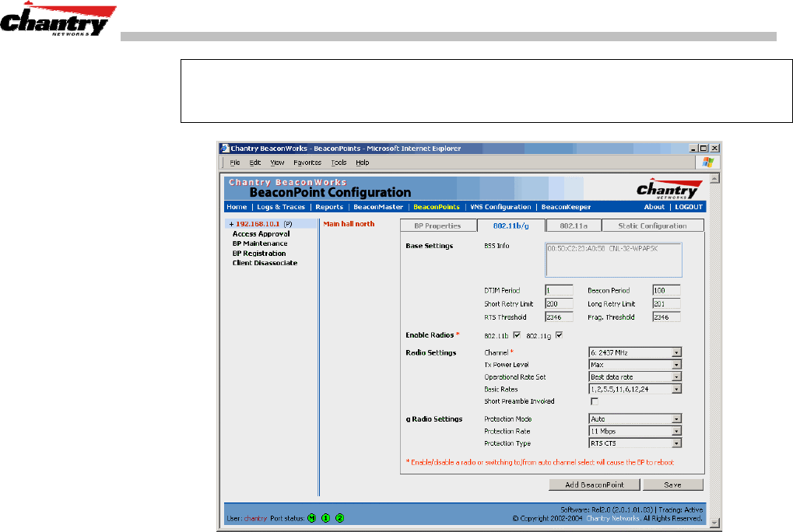Image resolution: width=793 pixels, height=532 pixels.
Task: Open the BeaconKeeper page
Action: [566, 207]
